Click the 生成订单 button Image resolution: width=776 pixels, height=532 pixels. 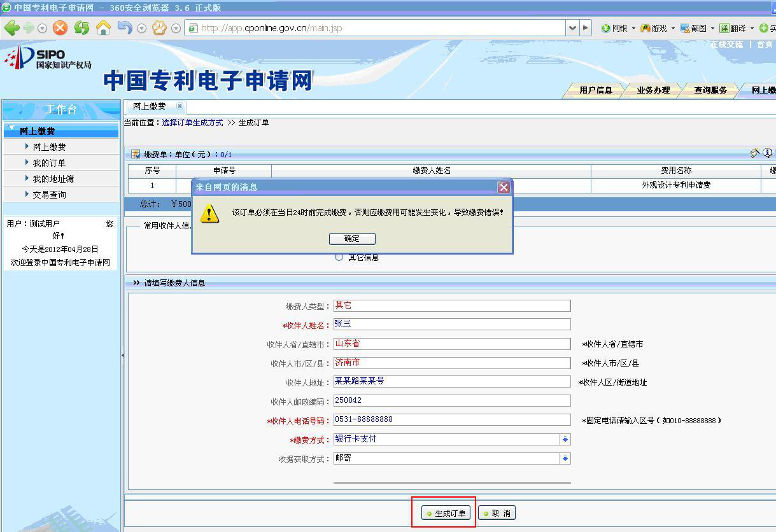[446, 514]
